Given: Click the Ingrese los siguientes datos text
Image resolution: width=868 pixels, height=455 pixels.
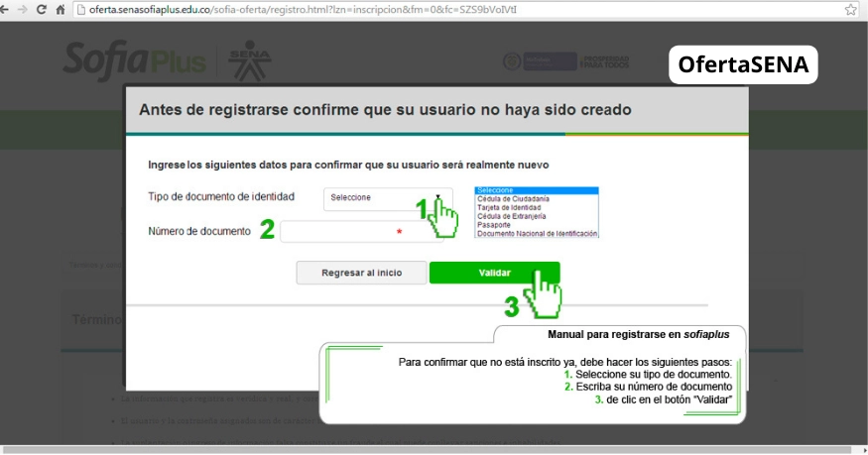Looking at the screenshot, I should coord(348,165).
